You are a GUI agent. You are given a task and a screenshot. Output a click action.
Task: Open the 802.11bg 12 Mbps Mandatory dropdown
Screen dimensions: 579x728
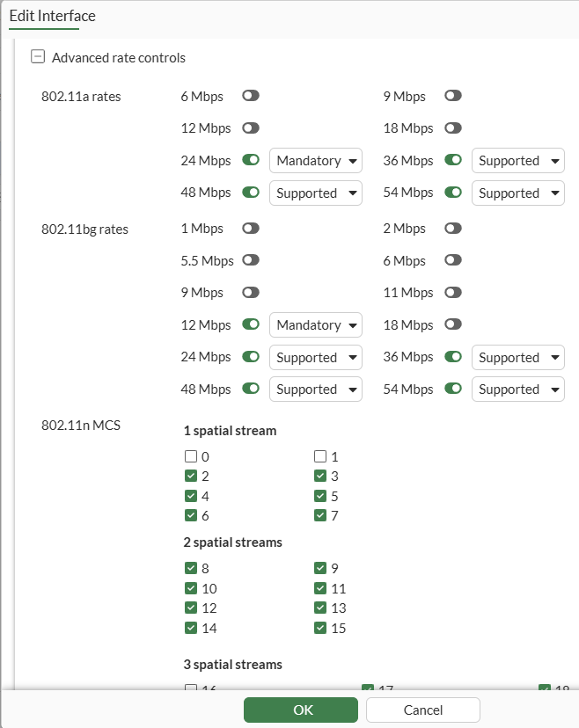point(316,325)
